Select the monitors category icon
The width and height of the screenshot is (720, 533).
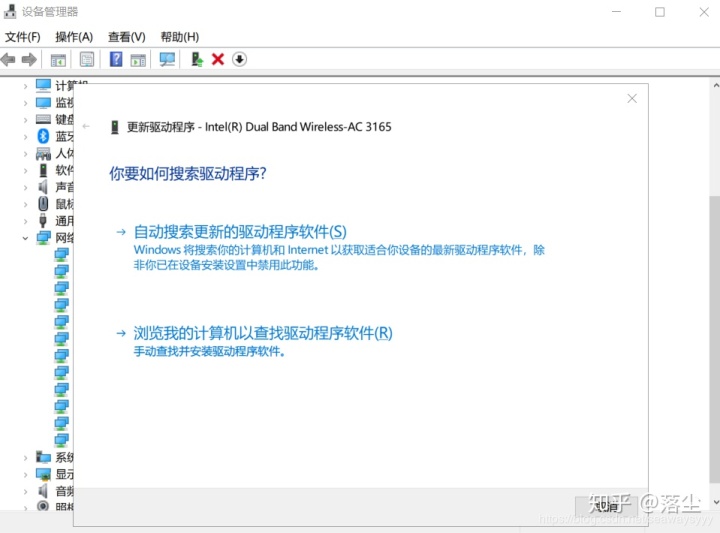[43, 102]
